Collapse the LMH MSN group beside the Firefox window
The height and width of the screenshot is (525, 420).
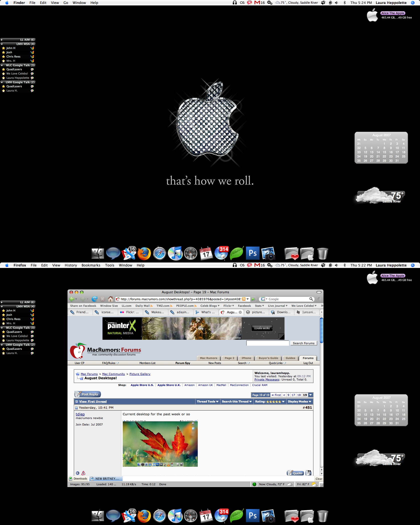[x=2, y=306]
